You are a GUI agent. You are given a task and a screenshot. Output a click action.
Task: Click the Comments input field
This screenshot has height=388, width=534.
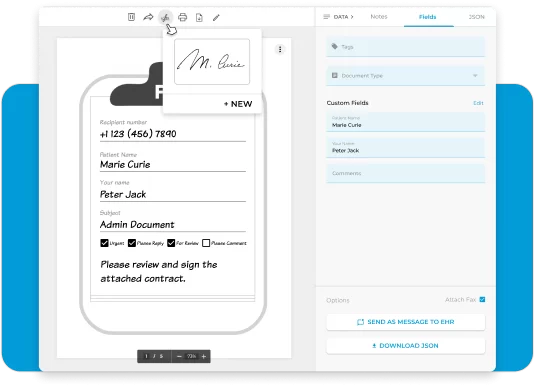click(x=406, y=173)
